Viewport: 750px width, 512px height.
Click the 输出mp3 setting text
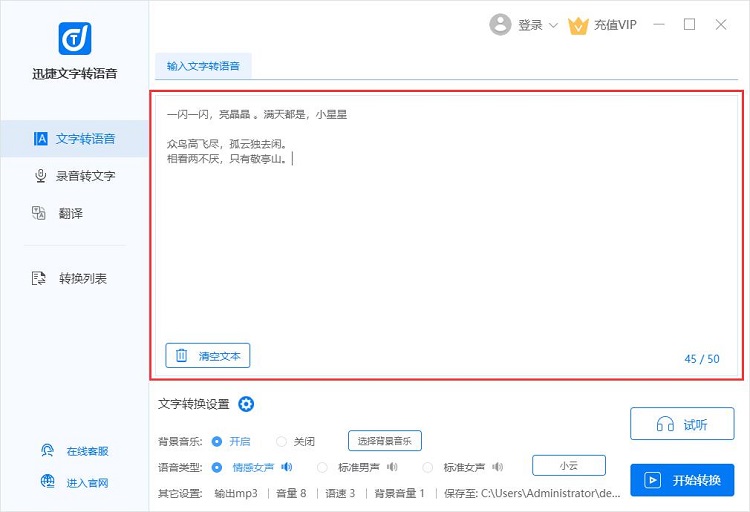coord(236,493)
